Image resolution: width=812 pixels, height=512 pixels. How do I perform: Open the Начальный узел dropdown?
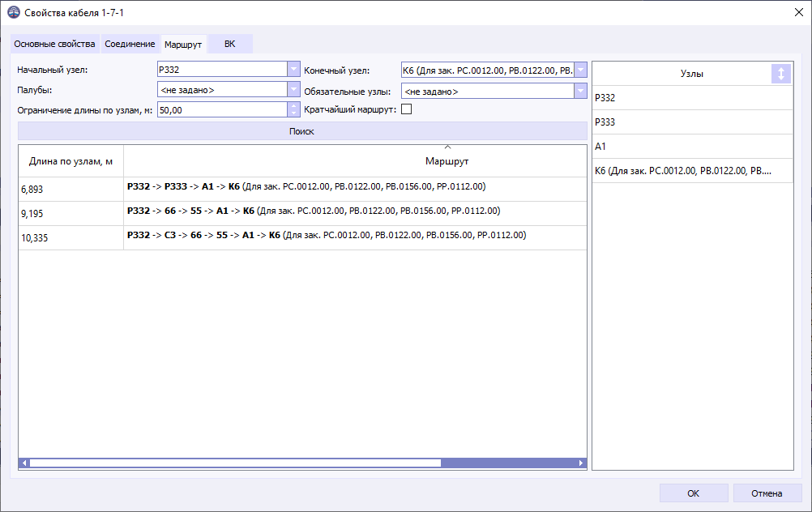coord(293,69)
